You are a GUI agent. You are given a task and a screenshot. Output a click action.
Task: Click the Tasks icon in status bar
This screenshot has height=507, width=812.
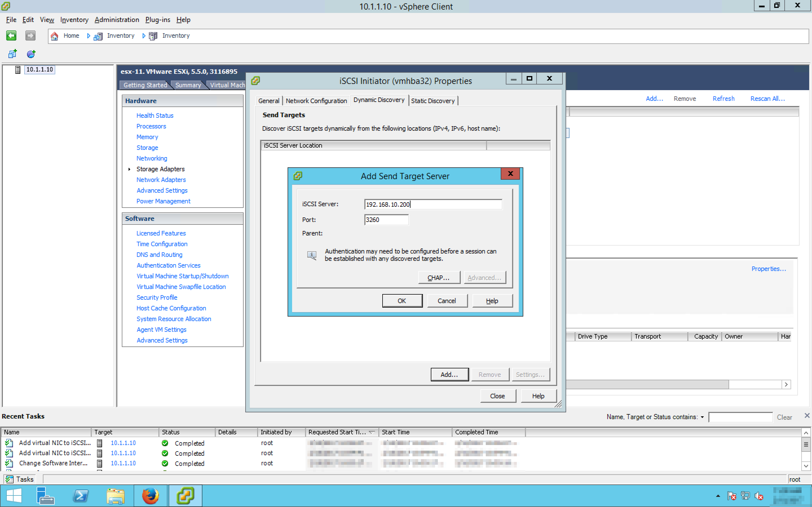coord(9,479)
